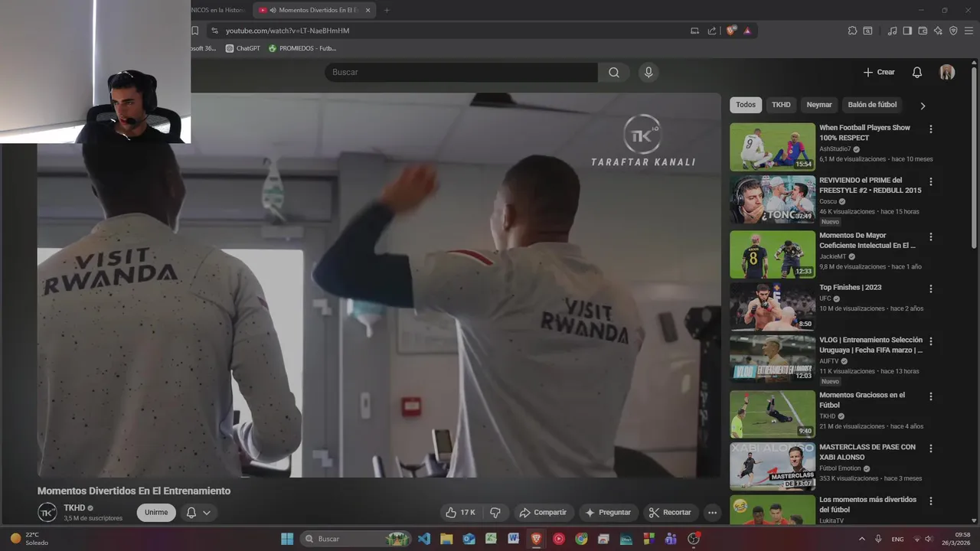980x551 pixels.
Task: Click the Crear button
Action: coord(879,72)
